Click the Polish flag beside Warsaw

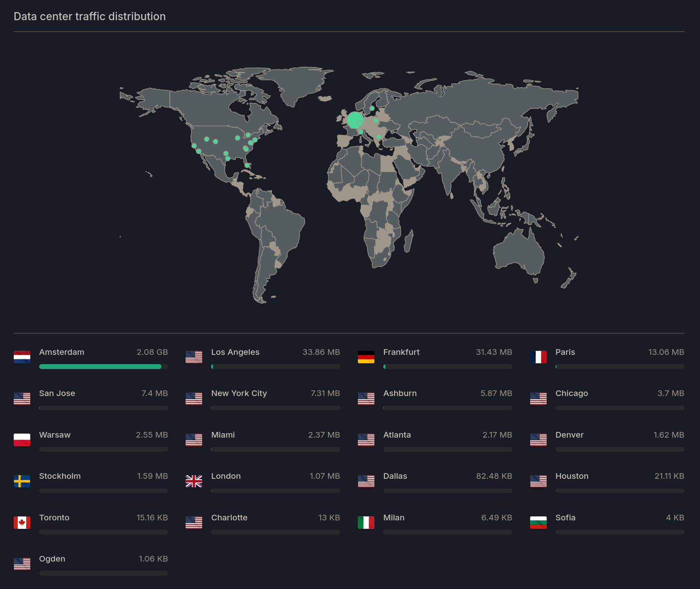[x=22, y=440]
